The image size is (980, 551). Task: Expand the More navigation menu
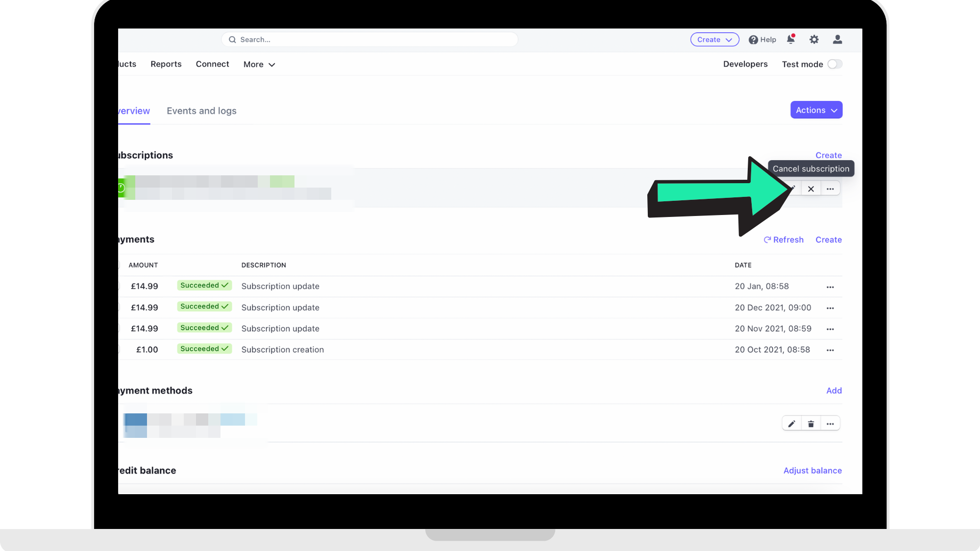coord(259,65)
